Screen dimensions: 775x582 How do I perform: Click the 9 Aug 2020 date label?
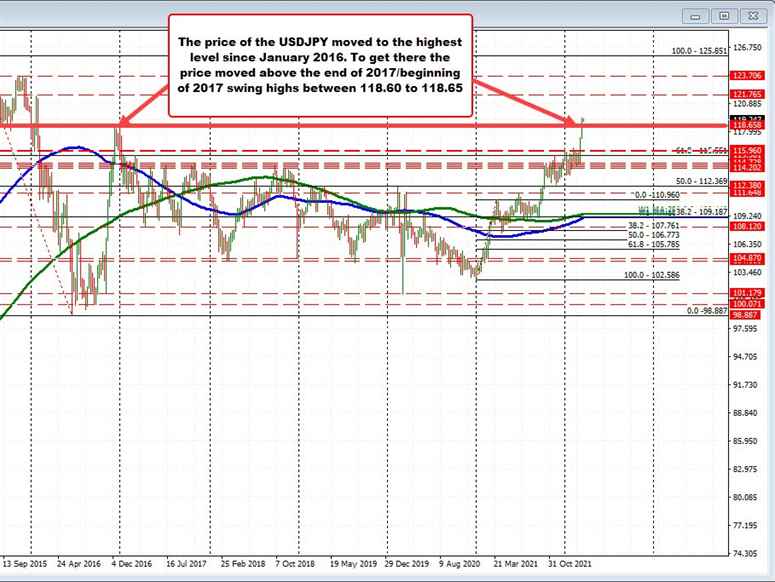coord(459,564)
